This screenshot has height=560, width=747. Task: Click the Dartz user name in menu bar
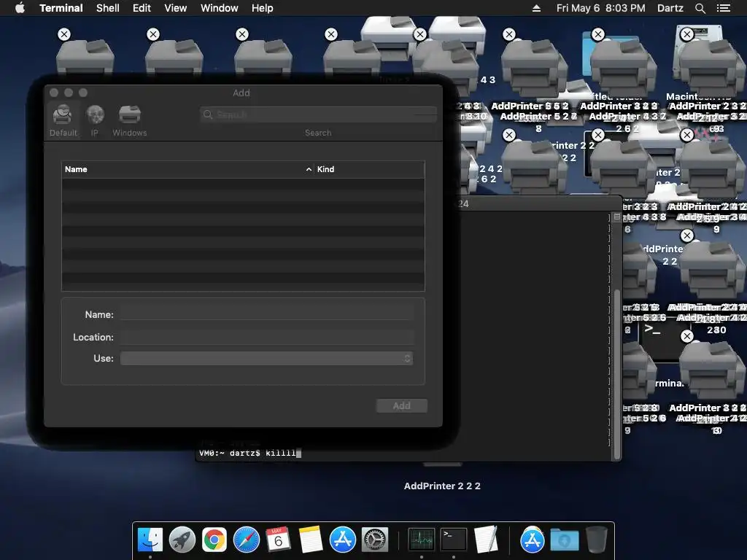670,8
